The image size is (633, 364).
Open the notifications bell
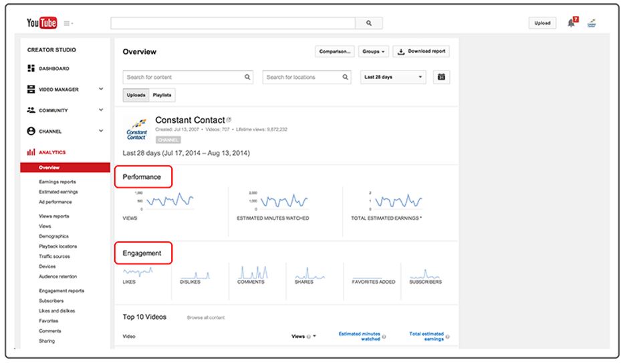click(x=572, y=23)
